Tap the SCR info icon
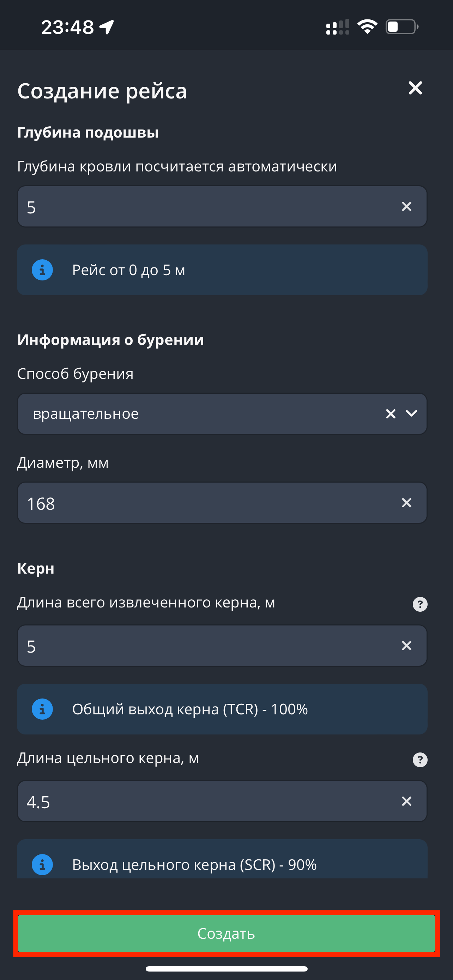 (x=42, y=865)
